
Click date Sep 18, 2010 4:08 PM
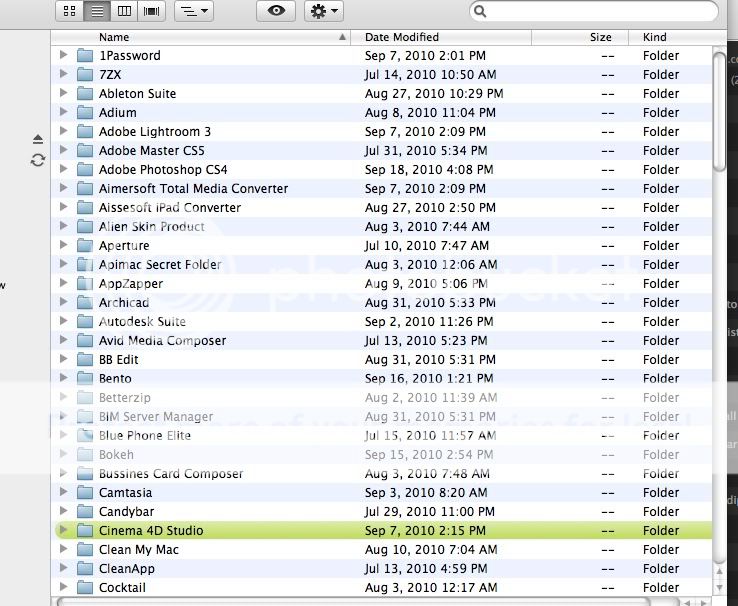tap(429, 169)
